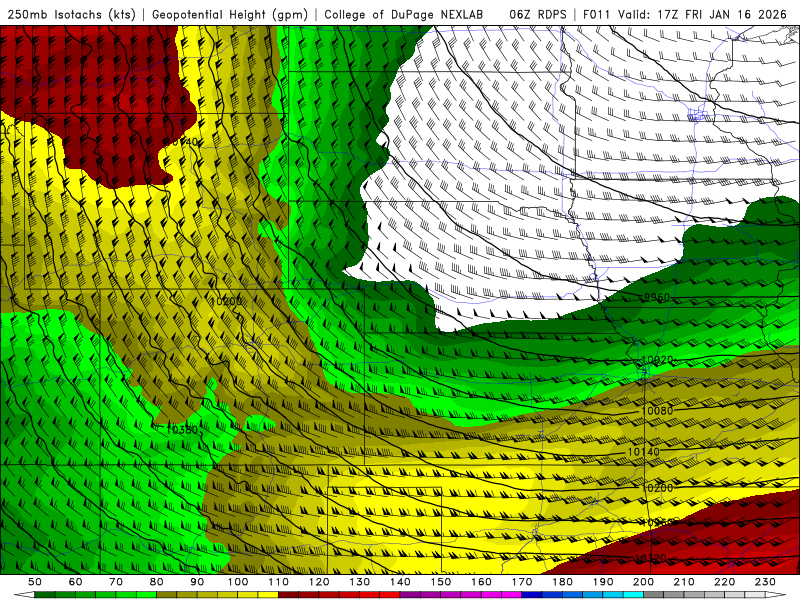Click the right arrow end of the color bar
This screenshot has width=800, height=600.
tap(776, 595)
